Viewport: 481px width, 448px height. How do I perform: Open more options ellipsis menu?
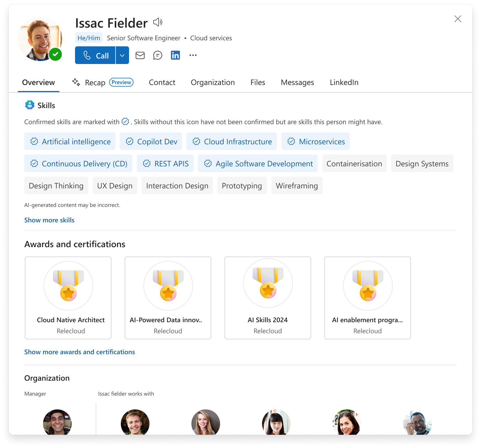tap(193, 55)
